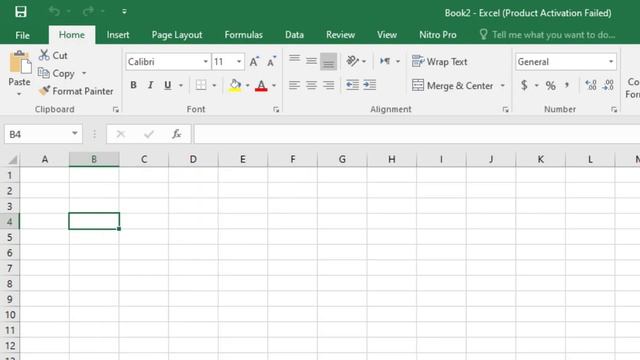Click Decrease Font Size icon
Screen dimensions: 640x360
coord(271,62)
